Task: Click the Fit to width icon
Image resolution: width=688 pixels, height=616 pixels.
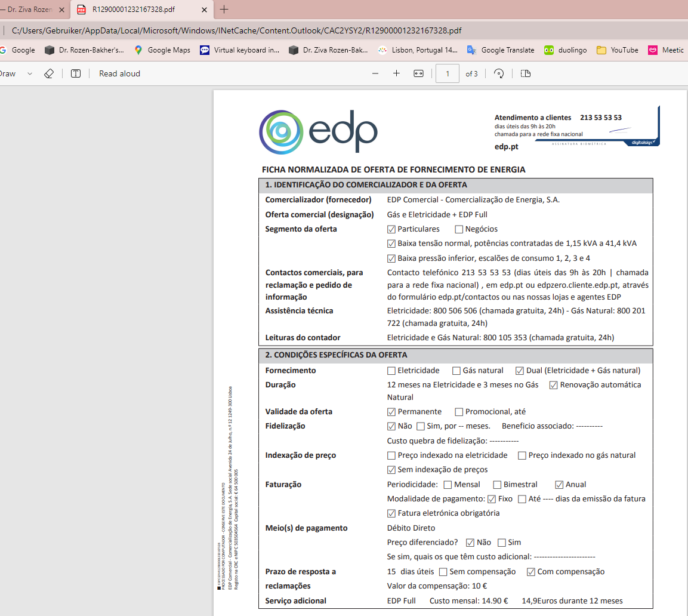Action: tap(419, 74)
